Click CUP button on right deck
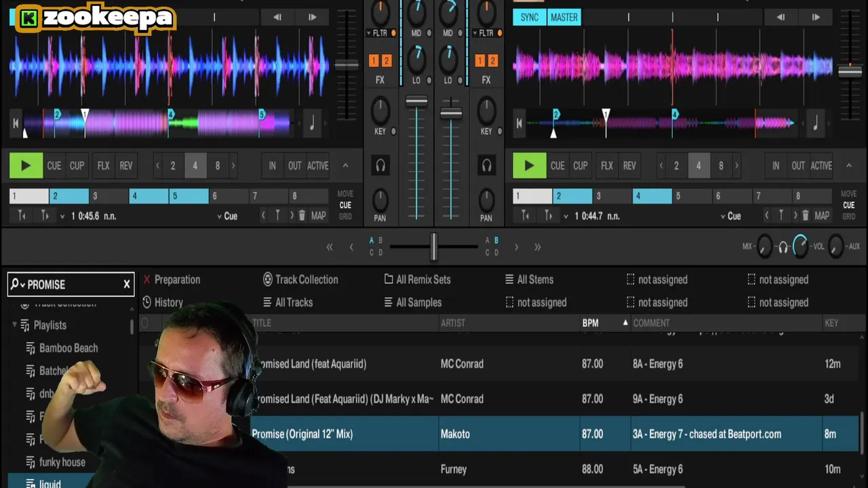 580,165
